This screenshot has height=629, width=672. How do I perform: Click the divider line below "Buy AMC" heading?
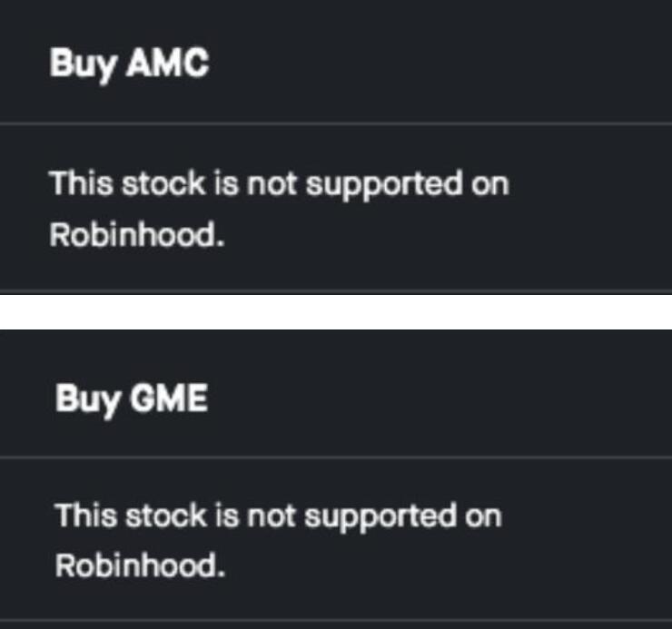(x=336, y=123)
